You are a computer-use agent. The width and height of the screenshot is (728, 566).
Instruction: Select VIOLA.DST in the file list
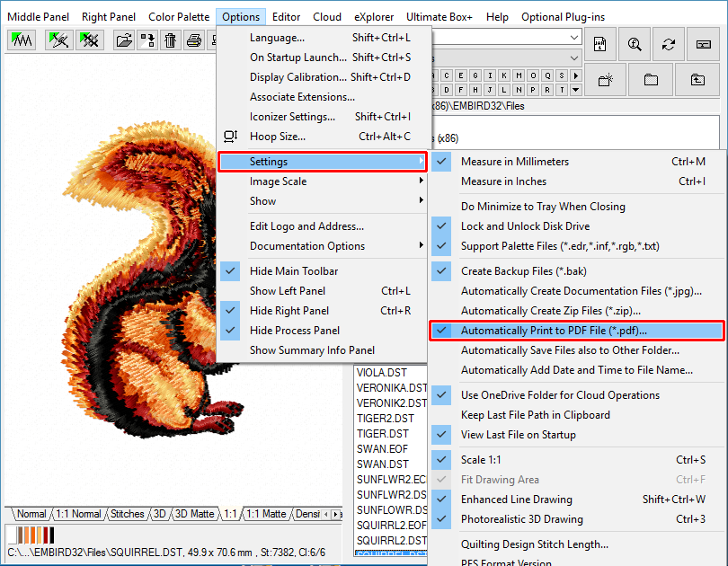coord(382,373)
